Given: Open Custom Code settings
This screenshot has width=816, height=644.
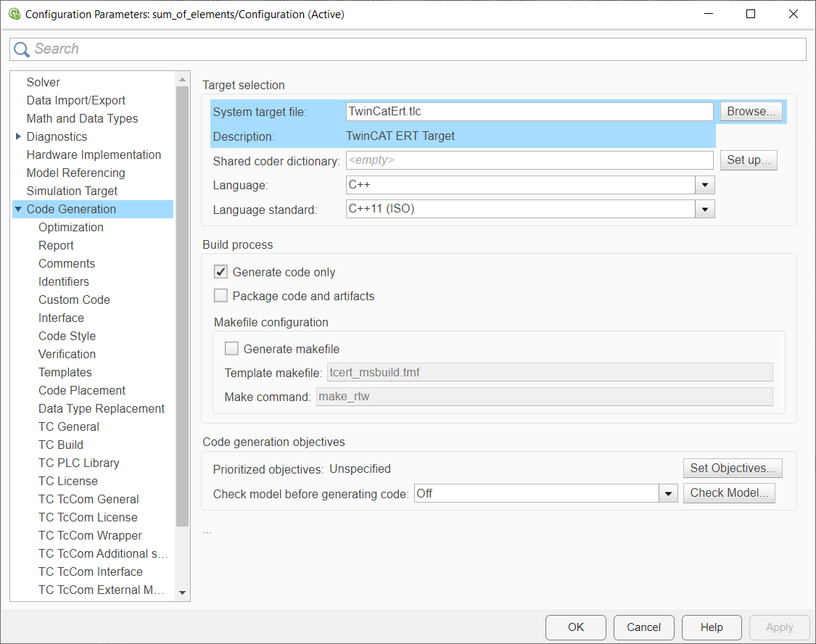Looking at the screenshot, I should click(x=75, y=300).
